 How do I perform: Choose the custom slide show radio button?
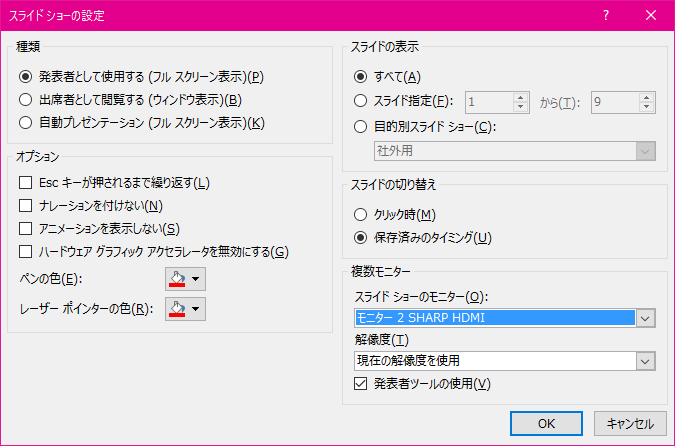(361, 126)
